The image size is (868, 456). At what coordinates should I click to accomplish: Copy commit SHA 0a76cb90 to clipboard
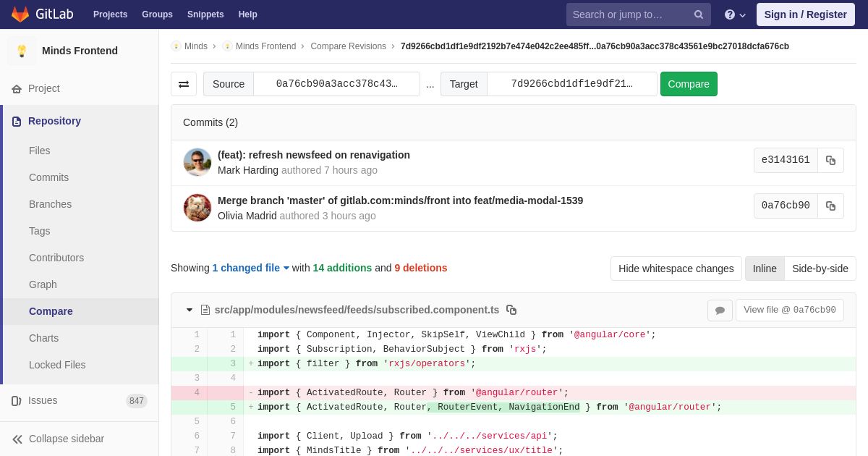click(830, 206)
